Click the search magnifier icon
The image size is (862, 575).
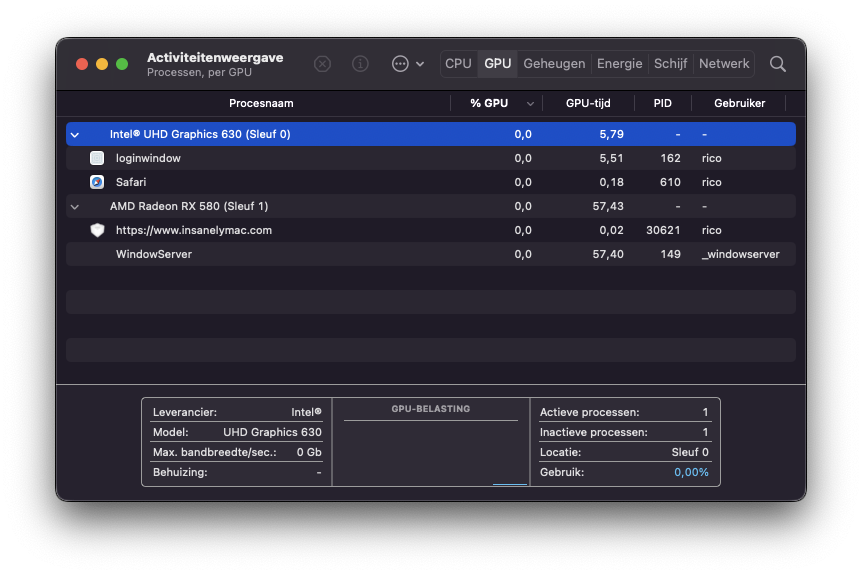click(777, 64)
